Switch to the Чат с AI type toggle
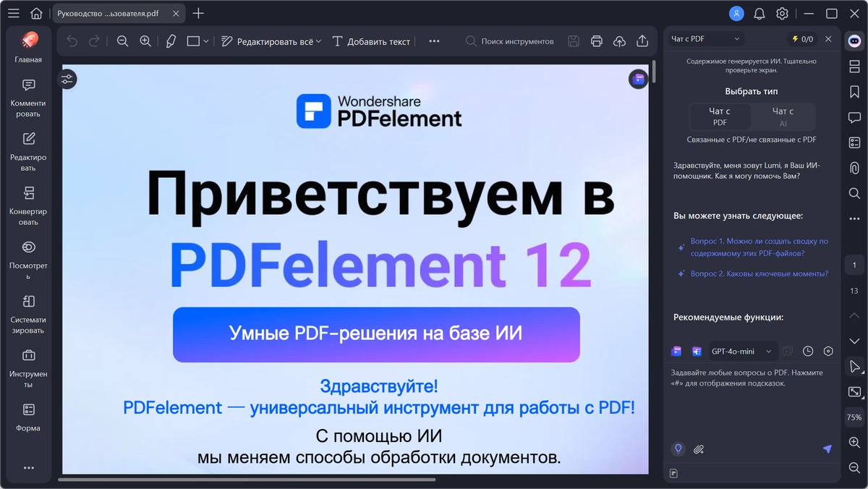Image resolution: width=868 pixels, height=489 pixels. point(783,116)
